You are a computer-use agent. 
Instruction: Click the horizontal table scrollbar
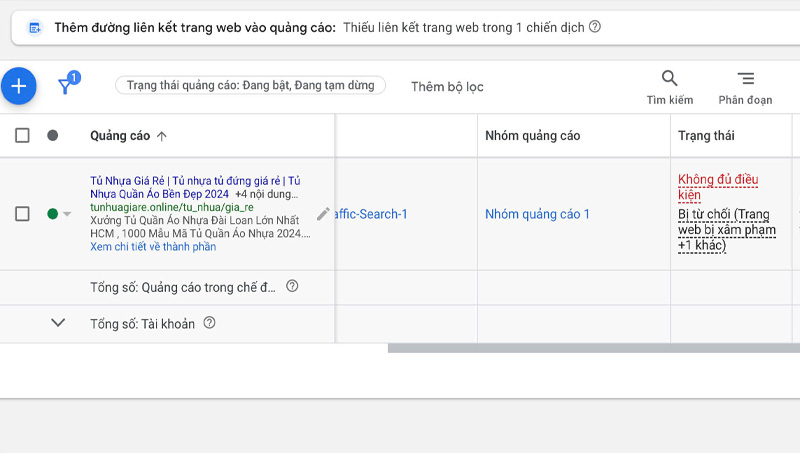point(593,349)
